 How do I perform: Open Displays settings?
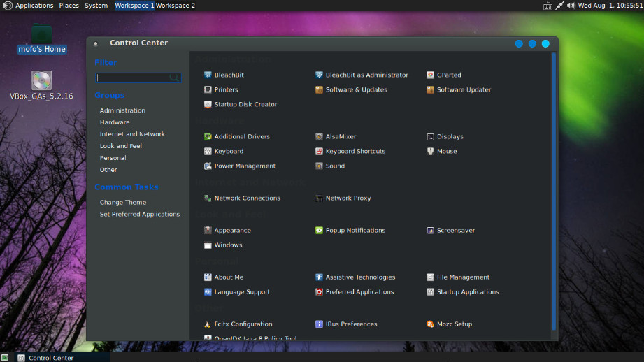pyautogui.click(x=445, y=137)
